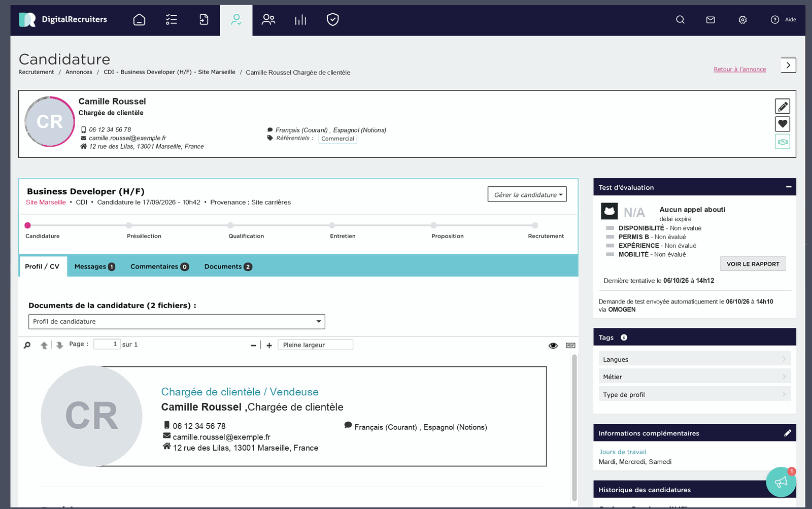
Task: Toggle the eye visibility icon in viewer
Action: click(x=553, y=346)
